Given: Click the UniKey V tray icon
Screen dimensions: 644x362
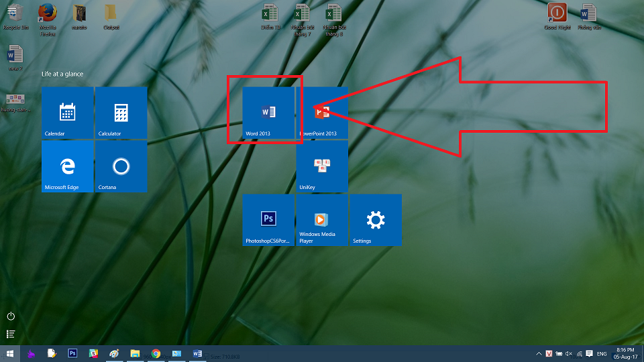Looking at the screenshot, I should coord(549,353).
